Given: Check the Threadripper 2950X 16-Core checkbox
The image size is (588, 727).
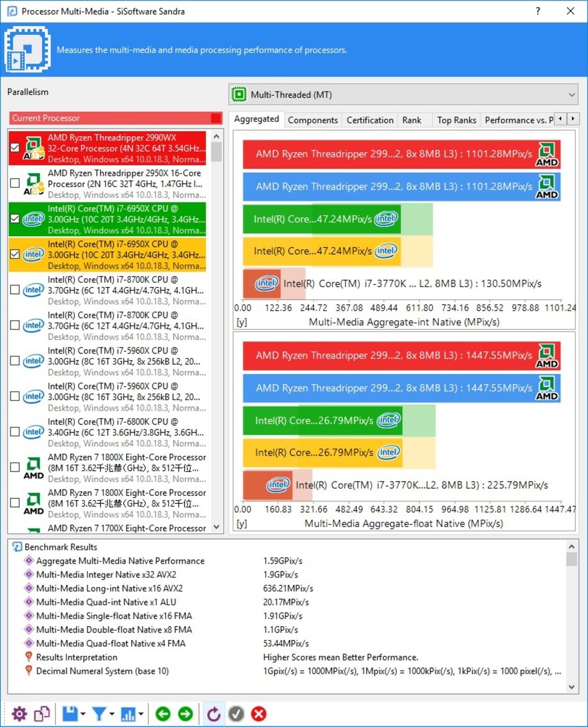Looking at the screenshot, I should [15, 183].
